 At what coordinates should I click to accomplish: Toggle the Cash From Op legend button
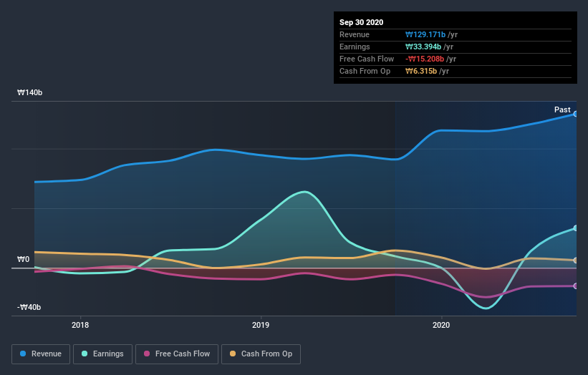261,354
